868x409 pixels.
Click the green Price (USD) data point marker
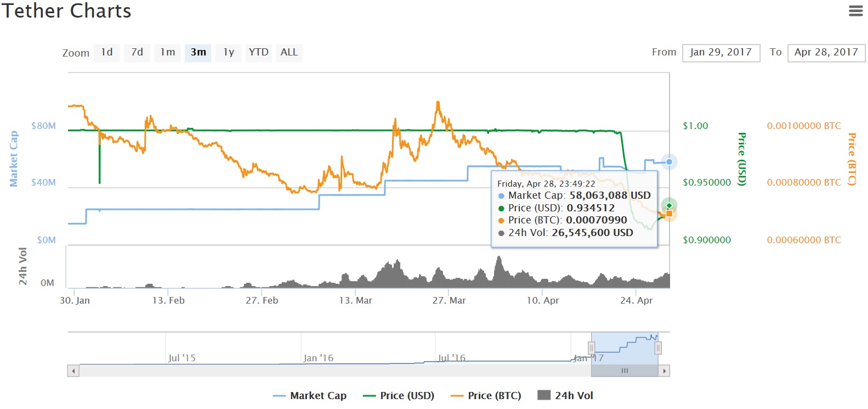tap(669, 205)
